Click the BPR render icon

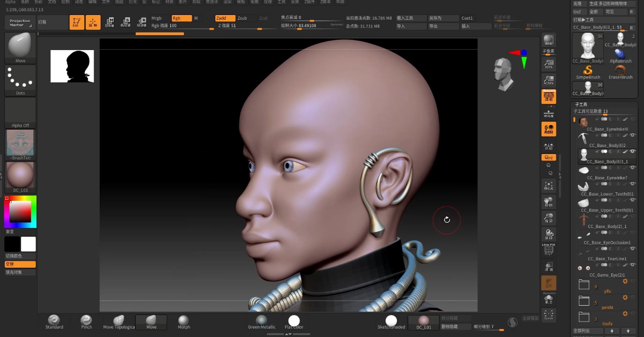pos(549,40)
